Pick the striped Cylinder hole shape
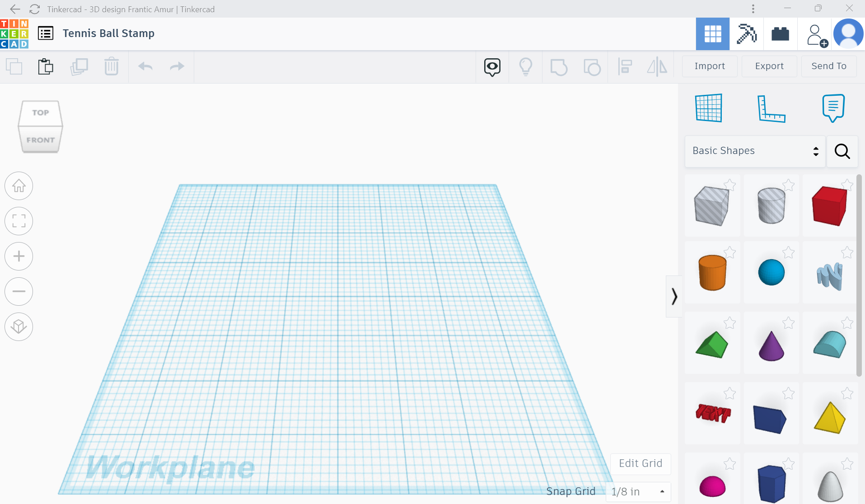 tap(771, 206)
